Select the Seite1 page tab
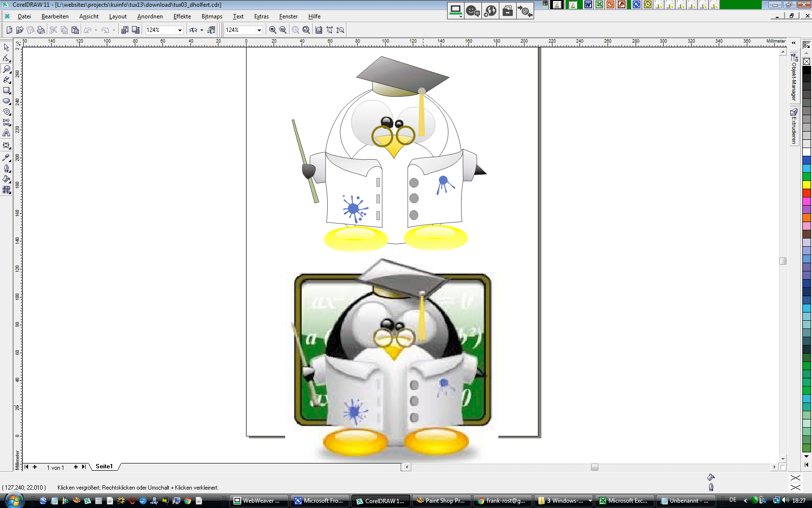Image resolution: width=812 pixels, height=508 pixels. click(x=104, y=466)
